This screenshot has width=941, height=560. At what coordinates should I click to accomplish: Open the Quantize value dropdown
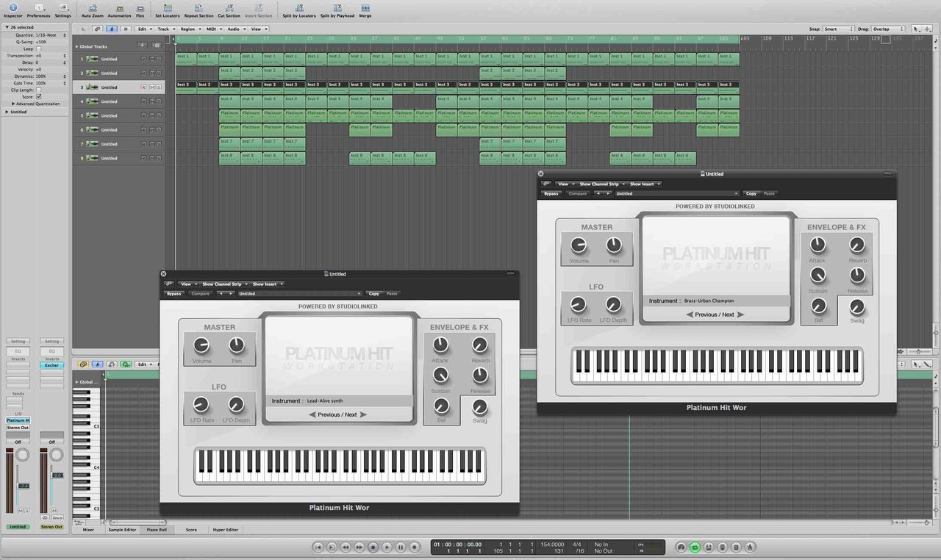51,35
